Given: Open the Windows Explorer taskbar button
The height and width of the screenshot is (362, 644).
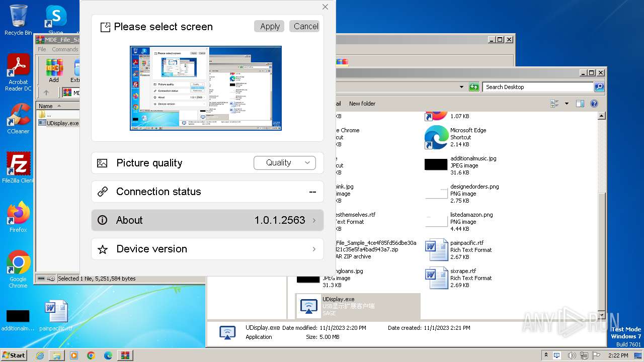Looking at the screenshot, I should pyautogui.click(x=57, y=355).
